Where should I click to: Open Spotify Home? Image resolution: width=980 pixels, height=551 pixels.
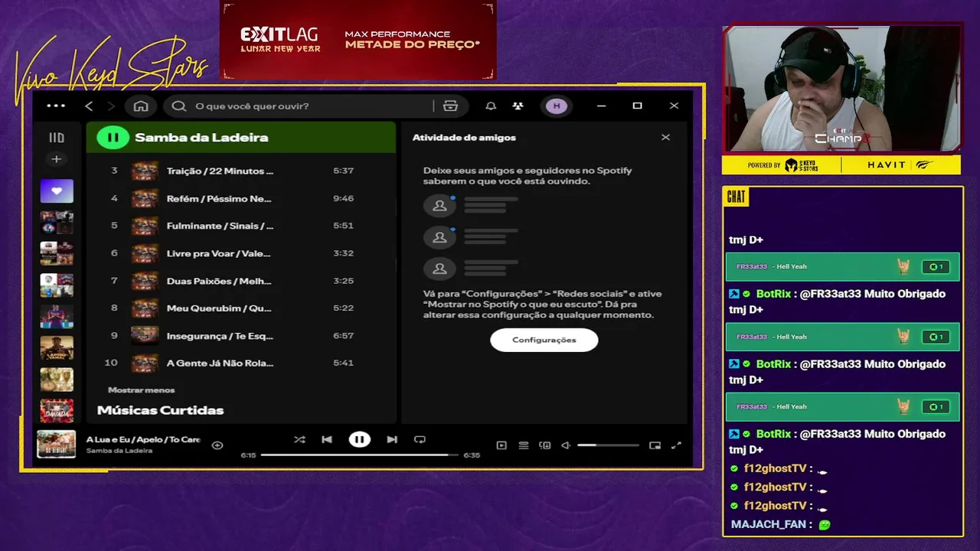141,106
